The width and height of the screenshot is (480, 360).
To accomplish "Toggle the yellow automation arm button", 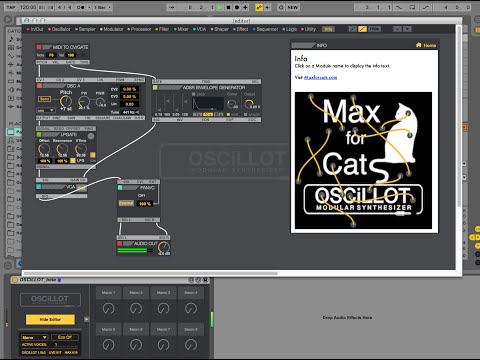I will [259, 7].
